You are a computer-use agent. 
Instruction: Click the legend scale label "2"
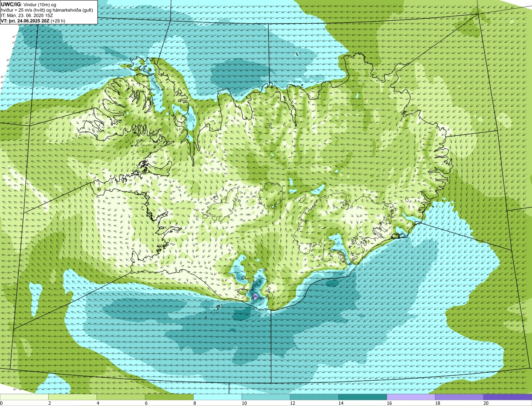coord(49,403)
